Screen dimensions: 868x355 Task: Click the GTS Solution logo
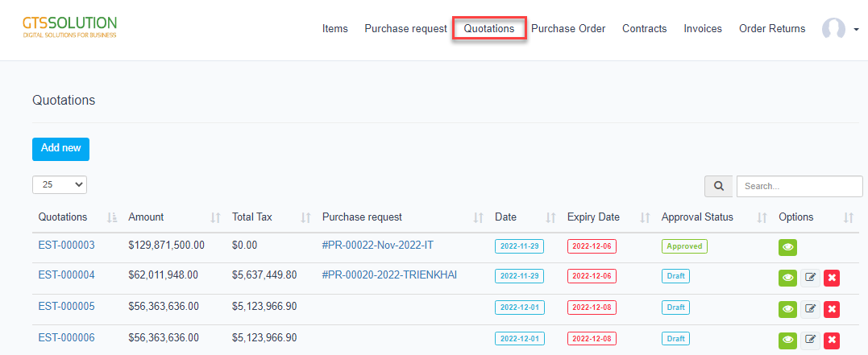tap(70, 28)
